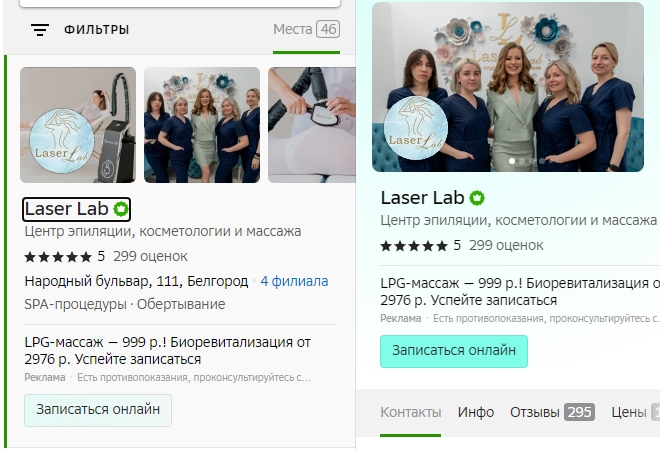
Task: Click the 299 оценок link in list card
Action: pos(150,256)
